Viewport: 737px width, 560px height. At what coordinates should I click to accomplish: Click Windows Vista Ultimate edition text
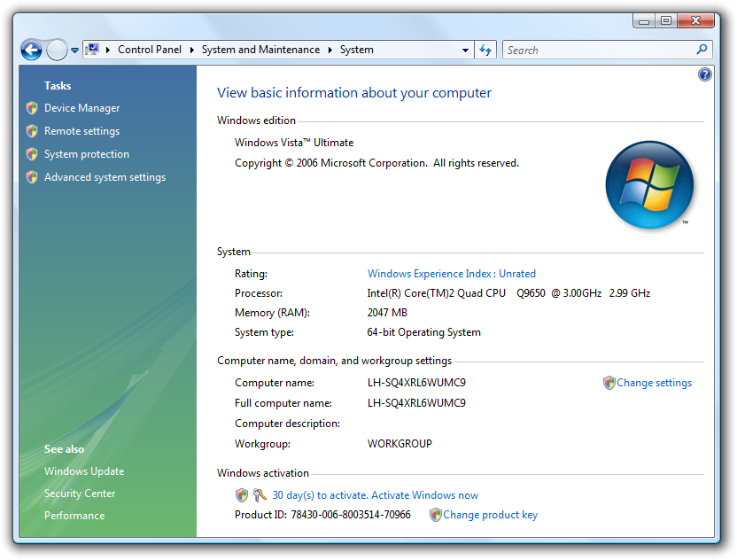[294, 142]
